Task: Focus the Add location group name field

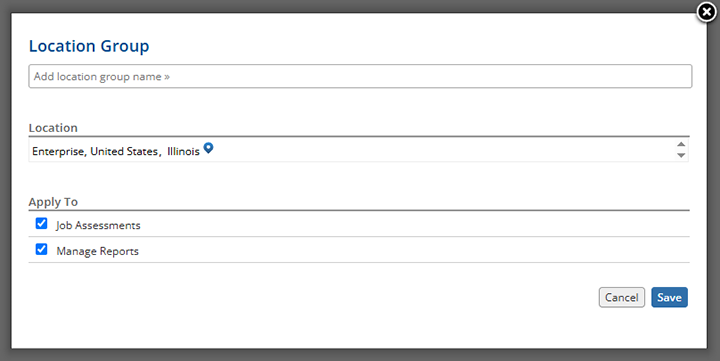Action: coord(360,76)
